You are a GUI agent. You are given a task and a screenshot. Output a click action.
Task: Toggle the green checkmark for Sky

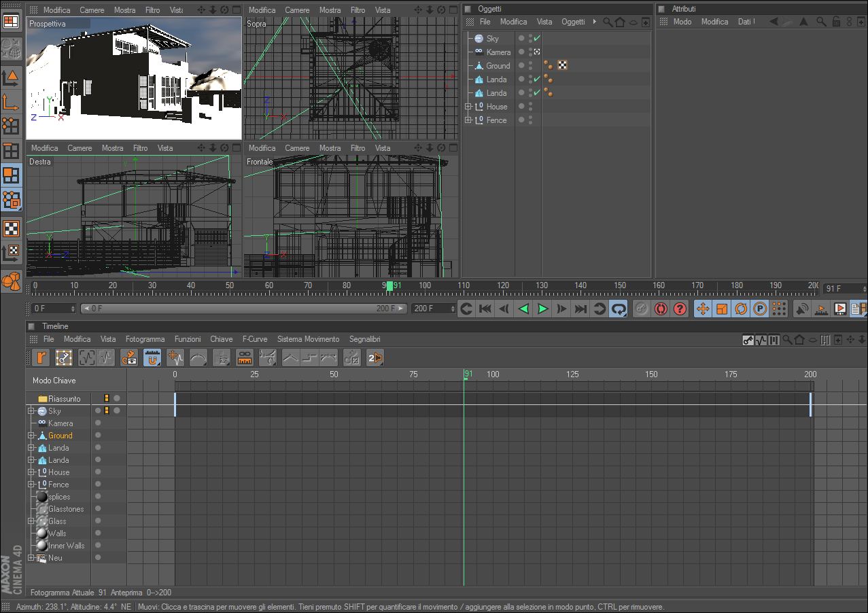pos(537,39)
